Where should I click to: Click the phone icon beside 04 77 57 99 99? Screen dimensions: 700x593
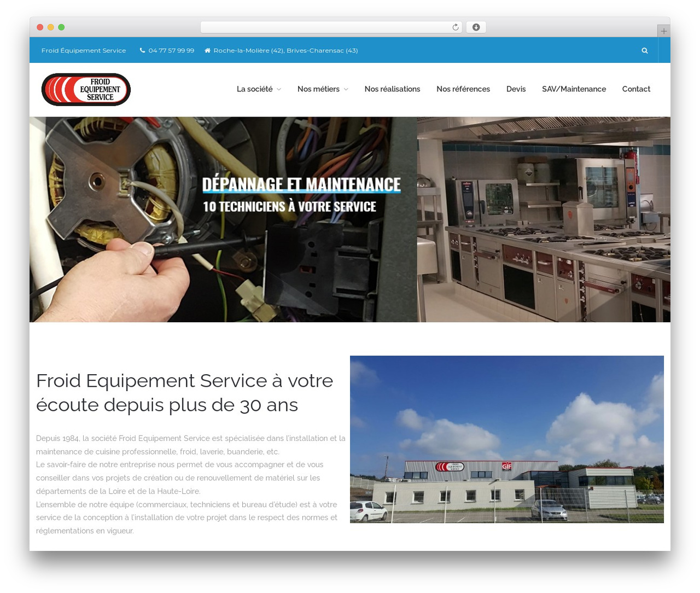point(143,50)
